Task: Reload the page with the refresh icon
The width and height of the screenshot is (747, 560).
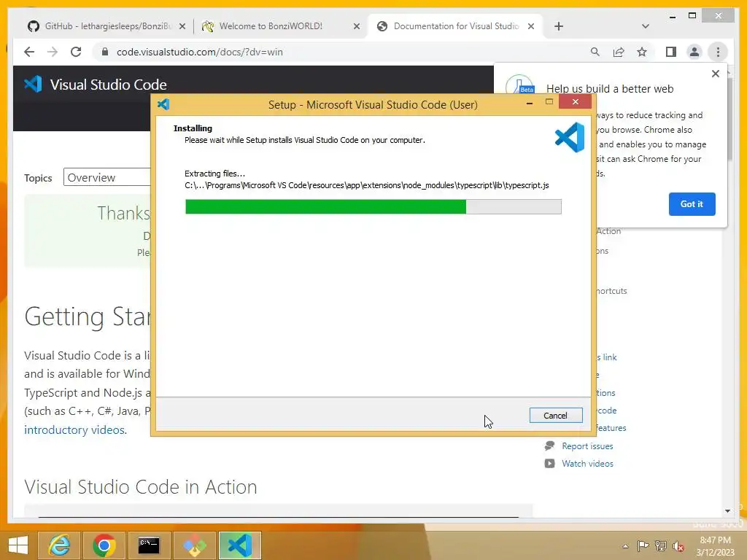Action: coord(76,52)
